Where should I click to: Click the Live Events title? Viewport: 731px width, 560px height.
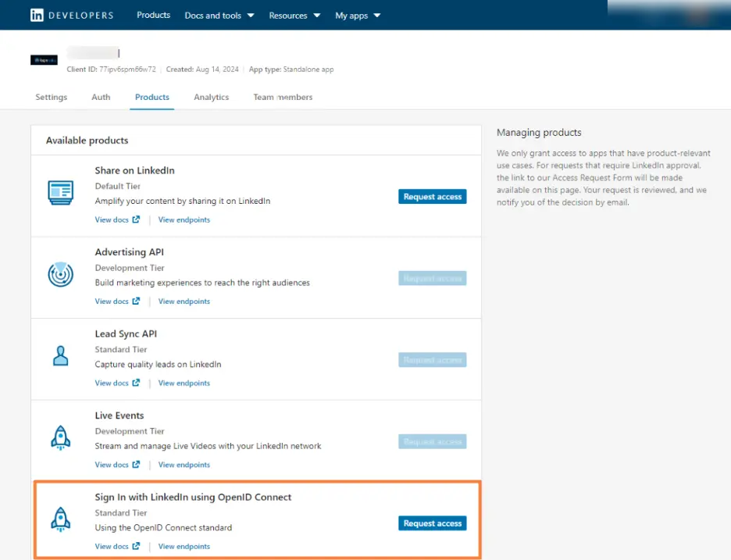[x=119, y=416]
